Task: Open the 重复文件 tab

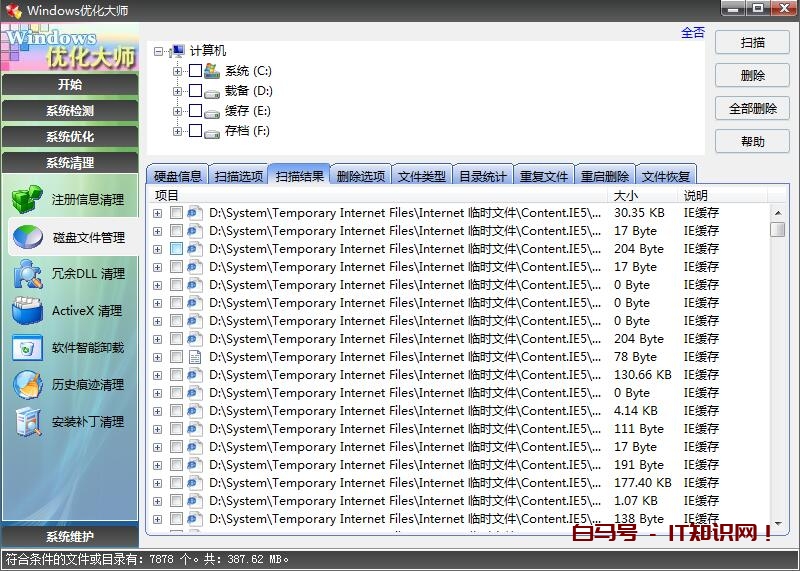Action: point(544,176)
